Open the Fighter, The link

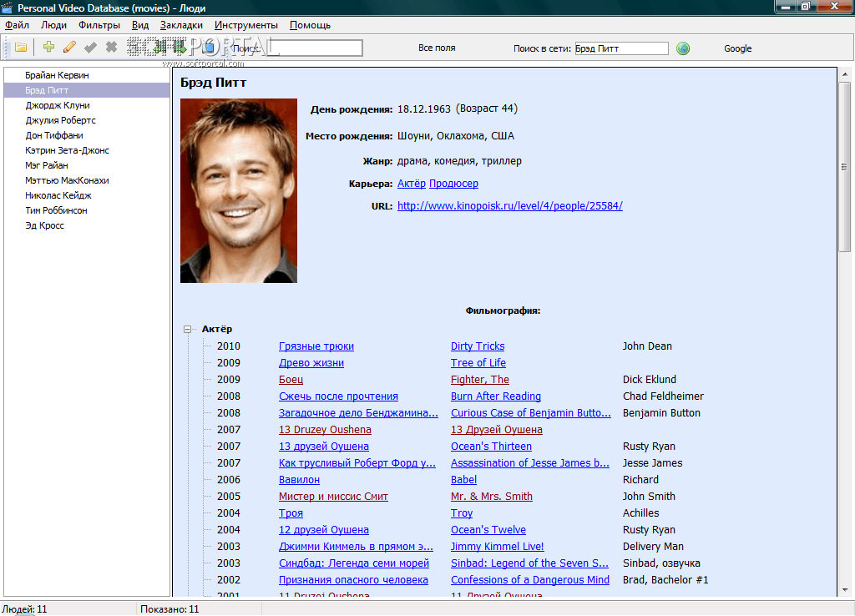(x=480, y=380)
